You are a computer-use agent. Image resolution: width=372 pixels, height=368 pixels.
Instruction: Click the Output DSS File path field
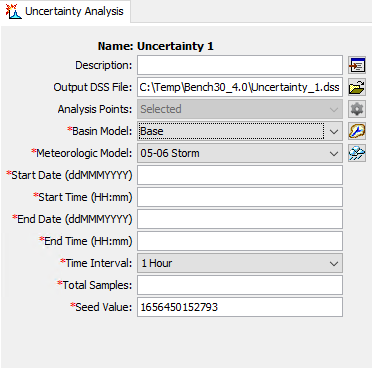(240, 87)
